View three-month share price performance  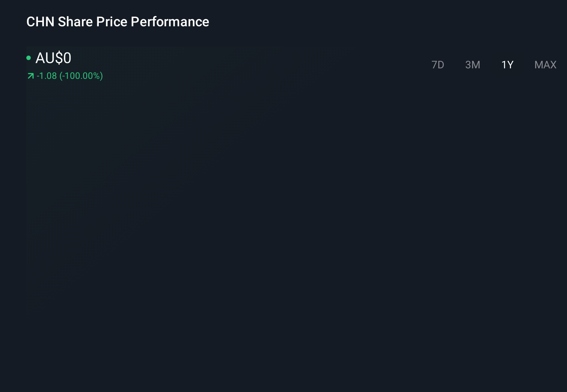[x=472, y=65]
